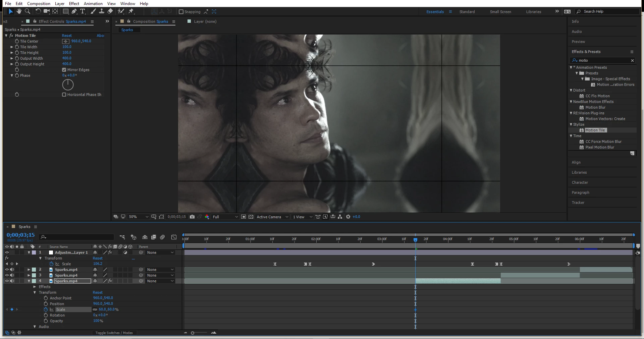
Task: Open the Animation menu
Action: click(93, 4)
